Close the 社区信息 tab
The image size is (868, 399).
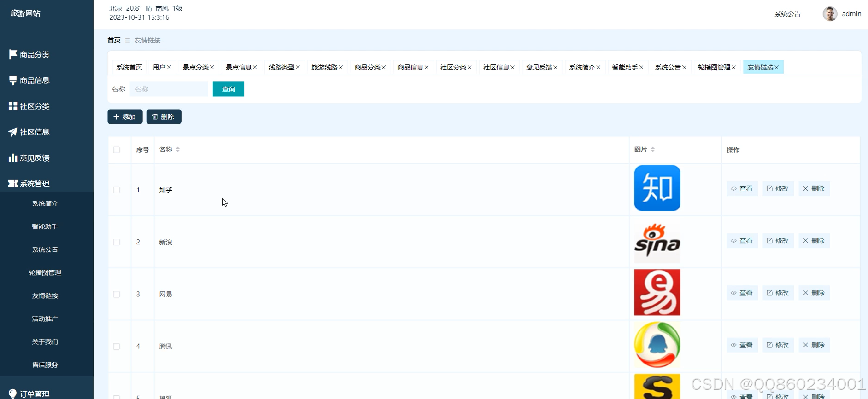pos(512,67)
